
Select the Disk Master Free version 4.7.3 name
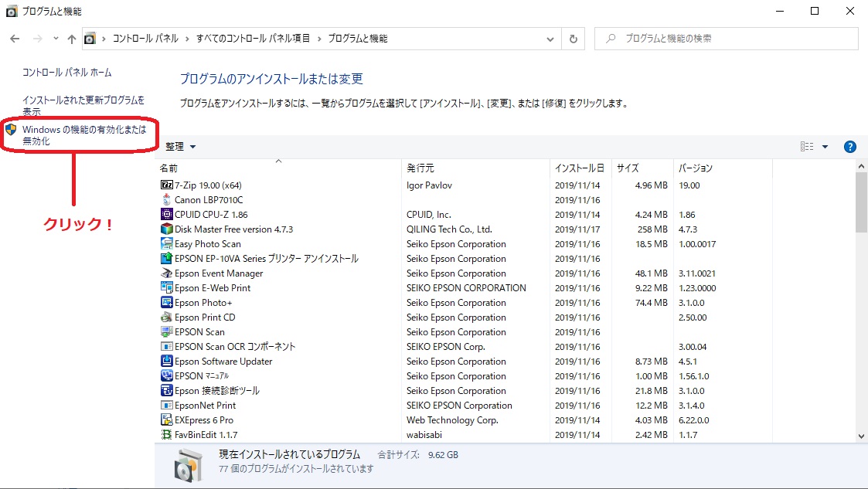(x=233, y=229)
